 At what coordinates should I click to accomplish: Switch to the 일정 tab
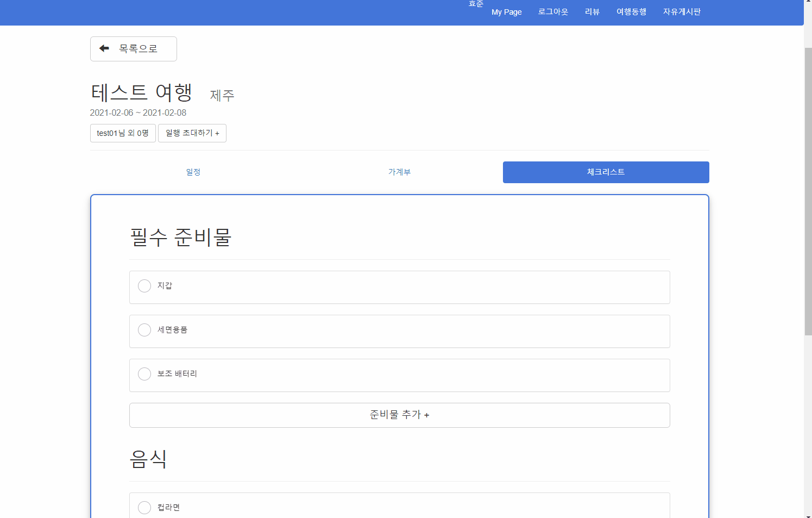193,172
